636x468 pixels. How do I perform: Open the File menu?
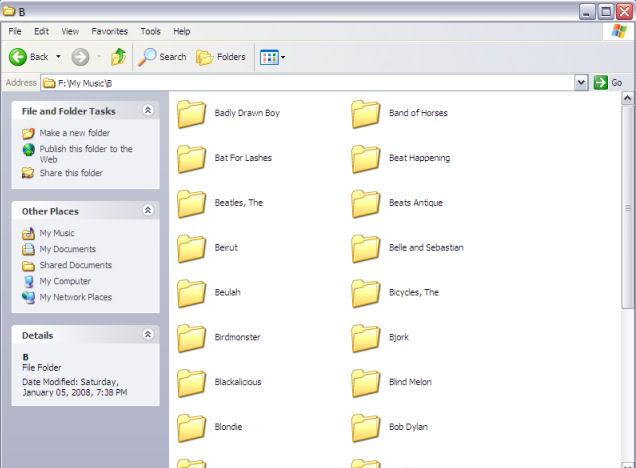[x=15, y=31]
